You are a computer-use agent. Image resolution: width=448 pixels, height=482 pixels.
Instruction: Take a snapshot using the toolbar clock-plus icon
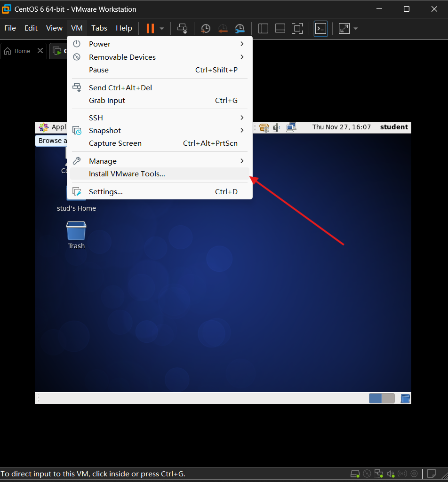click(x=206, y=29)
